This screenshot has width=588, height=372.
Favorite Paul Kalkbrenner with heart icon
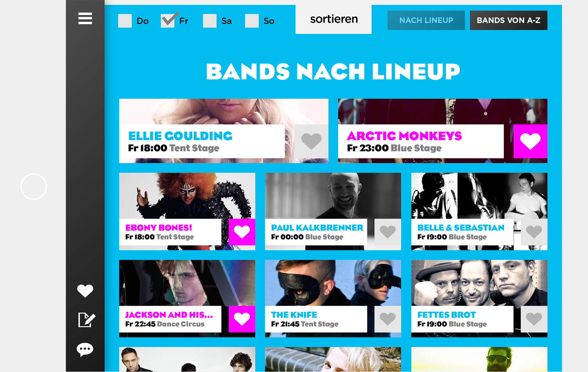point(388,232)
